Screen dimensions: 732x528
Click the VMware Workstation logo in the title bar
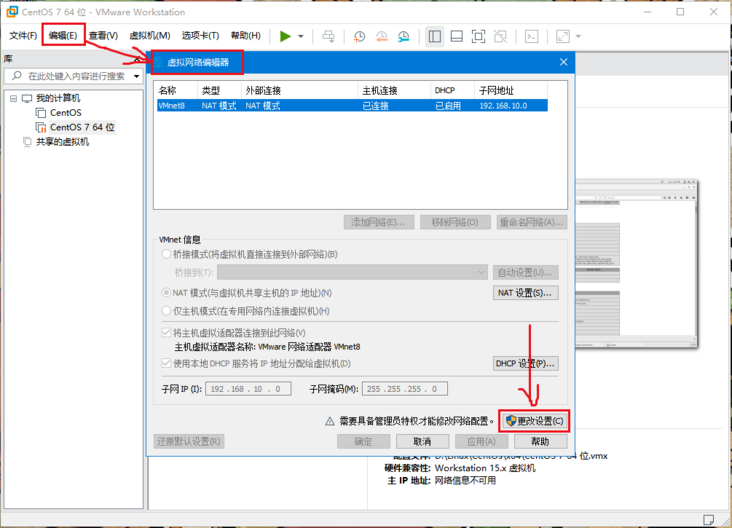(x=12, y=12)
